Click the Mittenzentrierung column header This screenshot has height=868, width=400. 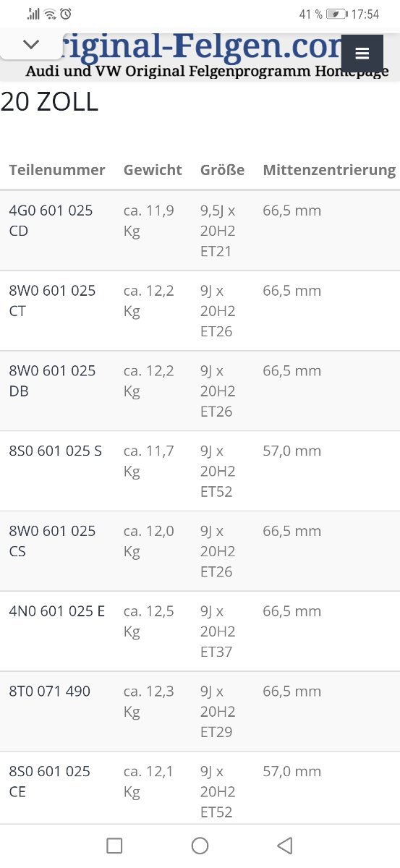329,170
